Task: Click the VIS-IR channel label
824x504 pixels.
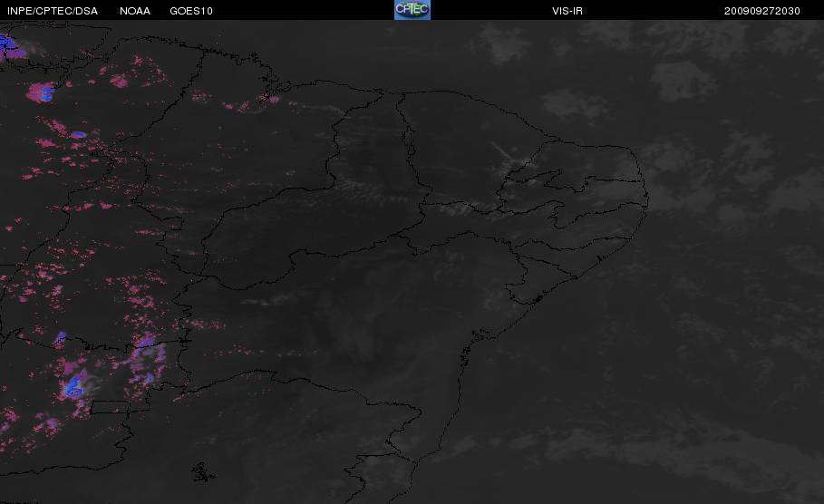Action: coord(567,11)
